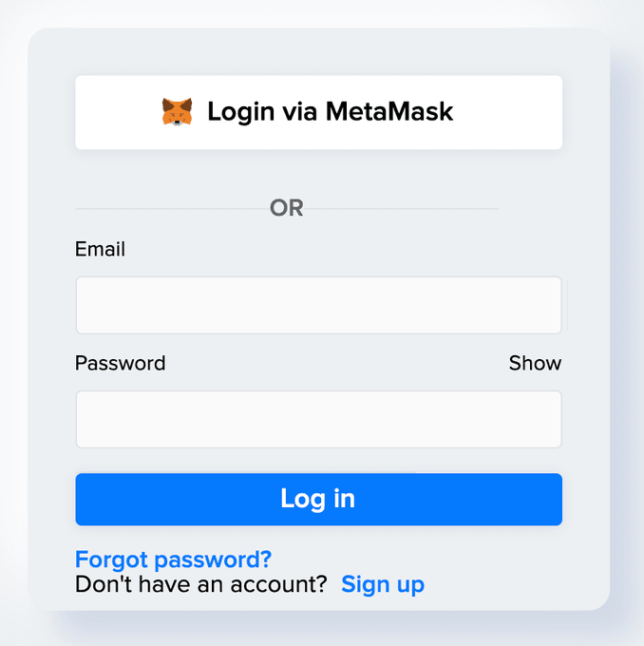Select the word MetaMask in the top button
The height and width of the screenshot is (646, 644).
(389, 112)
